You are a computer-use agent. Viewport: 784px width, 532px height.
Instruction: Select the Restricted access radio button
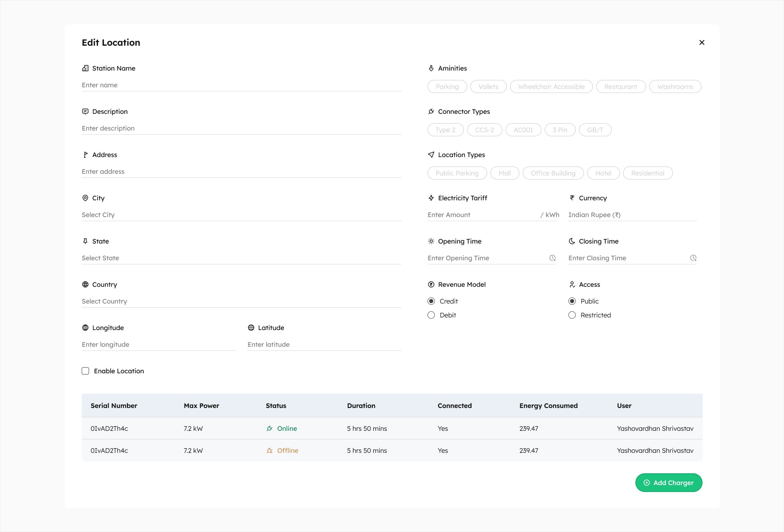pos(572,315)
